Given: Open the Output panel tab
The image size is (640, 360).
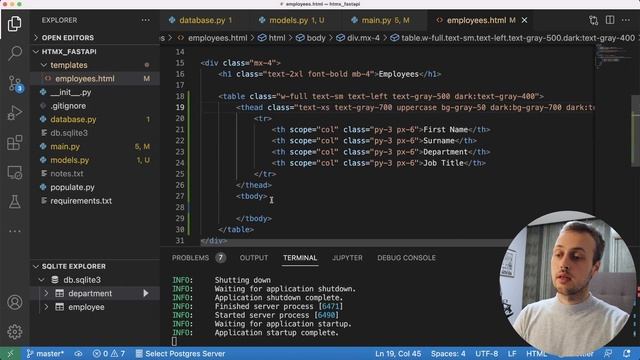Looking at the screenshot, I should coord(254,258).
